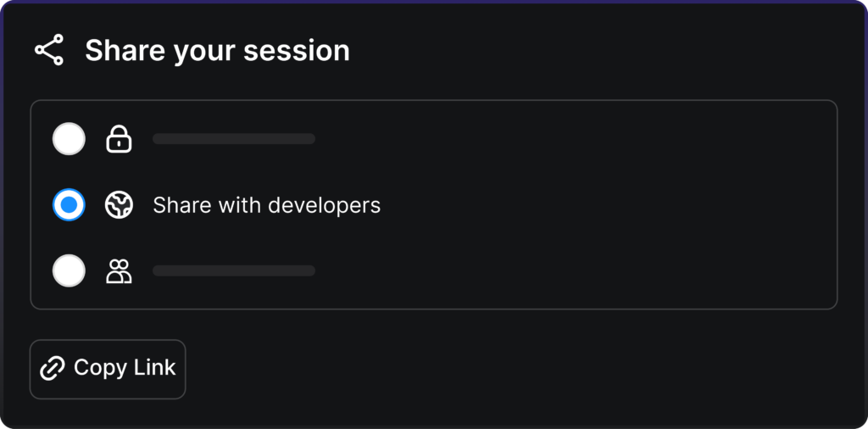Click the placeholder bar beside the padlock

(234, 139)
